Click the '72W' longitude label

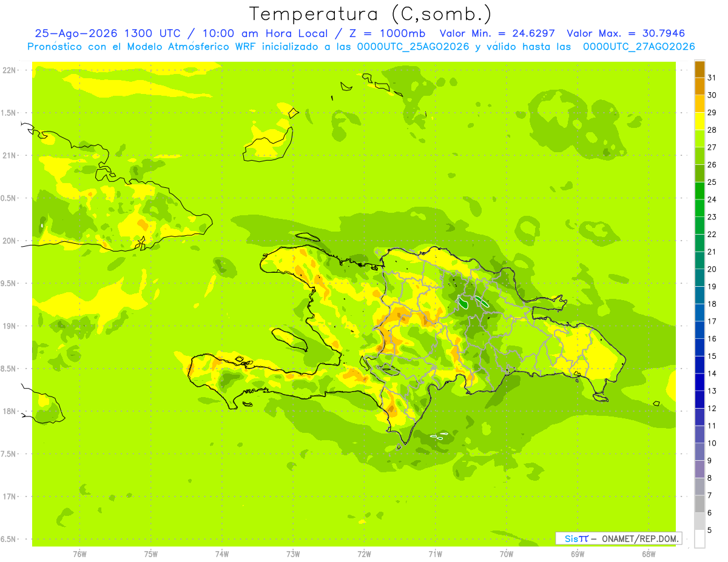(x=364, y=554)
